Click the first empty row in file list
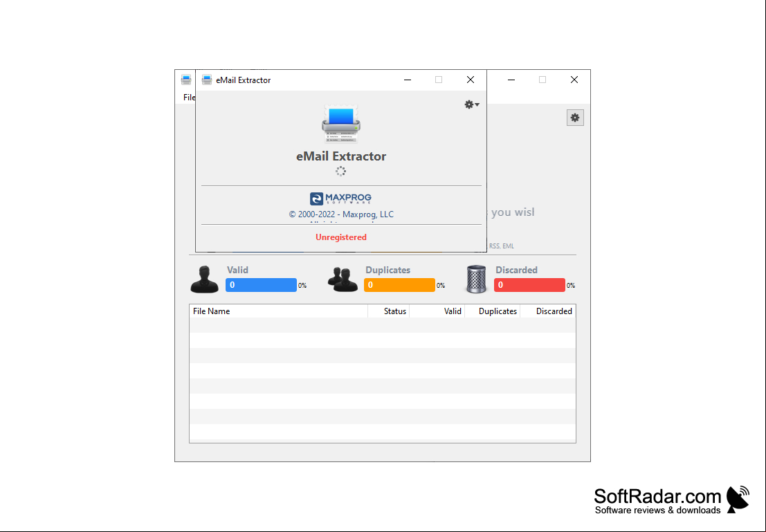The width and height of the screenshot is (766, 532). pos(383,325)
